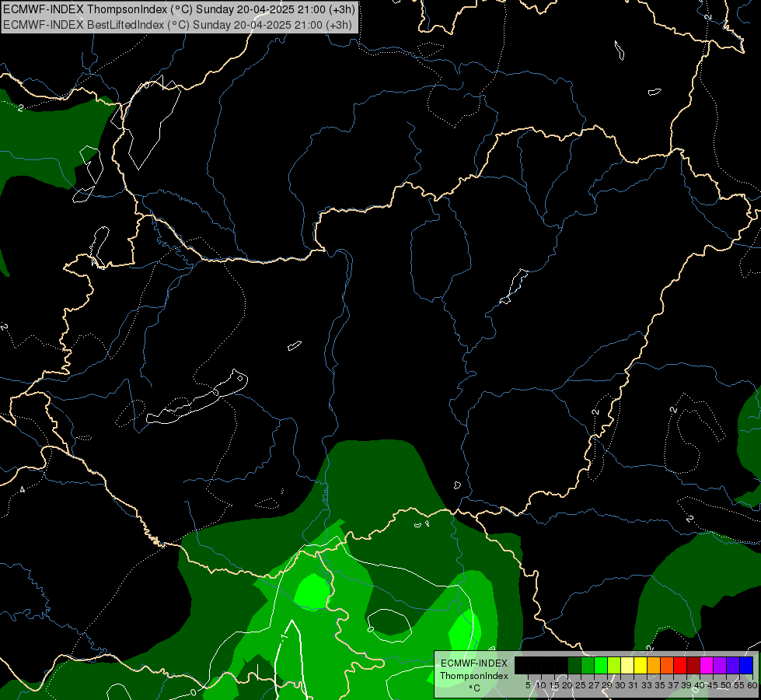Select the dark green 20–25 legend swatch
Viewport: 761px width, 700px height.
tap(574, 665)
